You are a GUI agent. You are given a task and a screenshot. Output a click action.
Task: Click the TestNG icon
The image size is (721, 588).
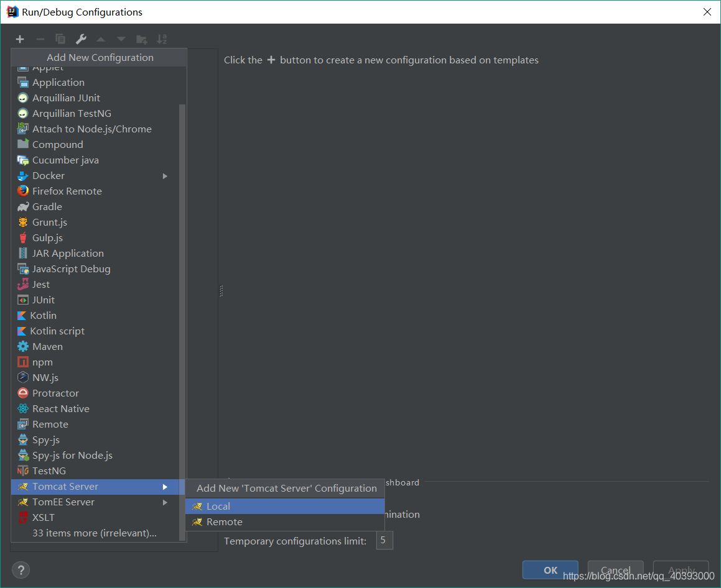pos(23,471)
